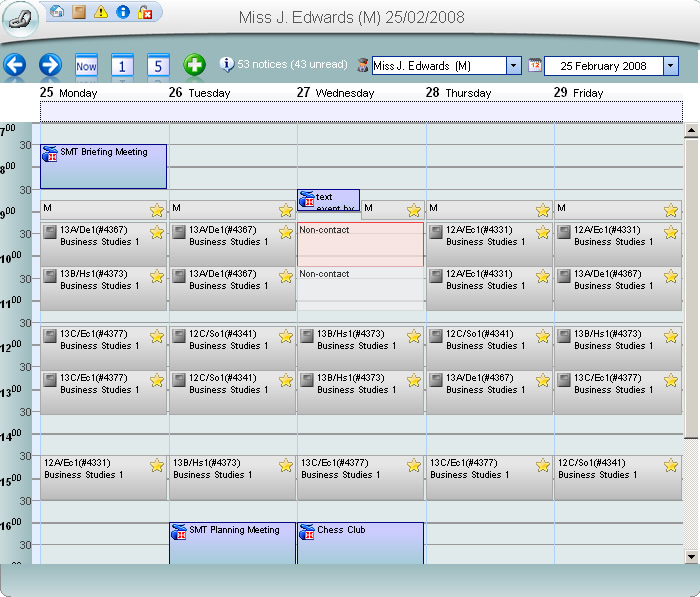Open the 53 notices (43 unread) link
The height and width of the screenshot is (597, 700).
tap(289, 65)
